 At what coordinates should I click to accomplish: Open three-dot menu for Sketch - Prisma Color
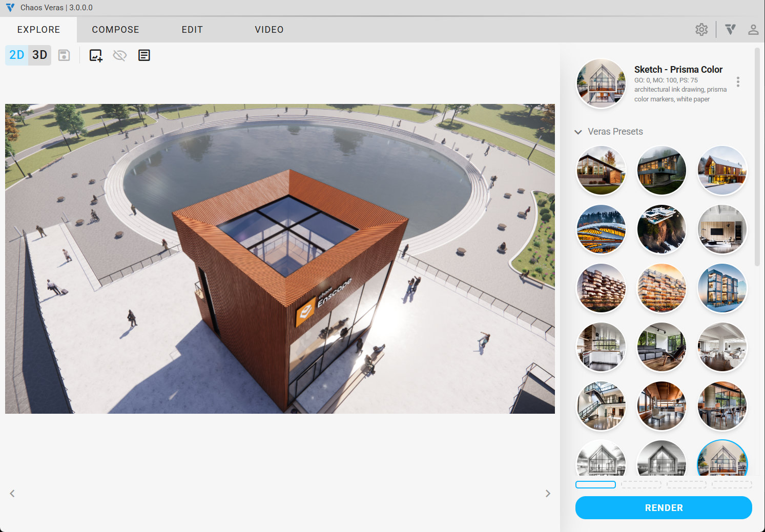pos(738,82)
